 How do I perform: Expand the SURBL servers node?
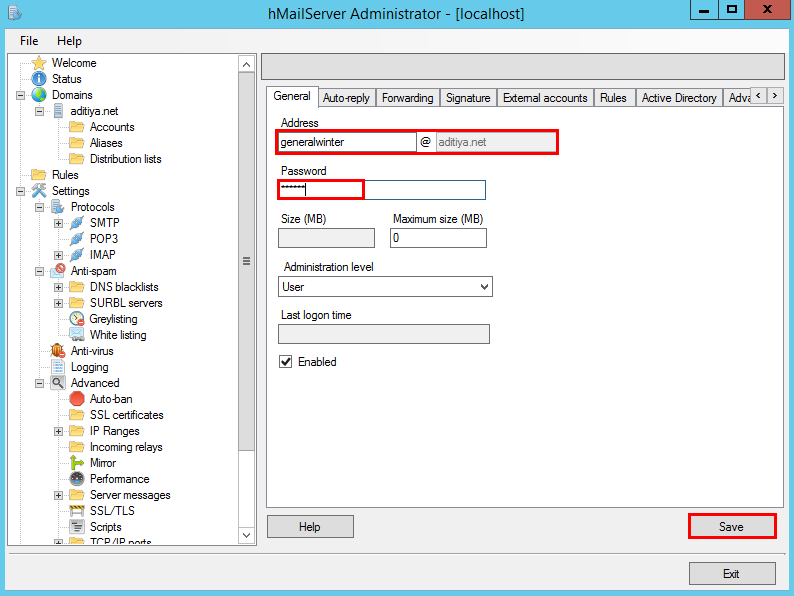tap(58, 303)
